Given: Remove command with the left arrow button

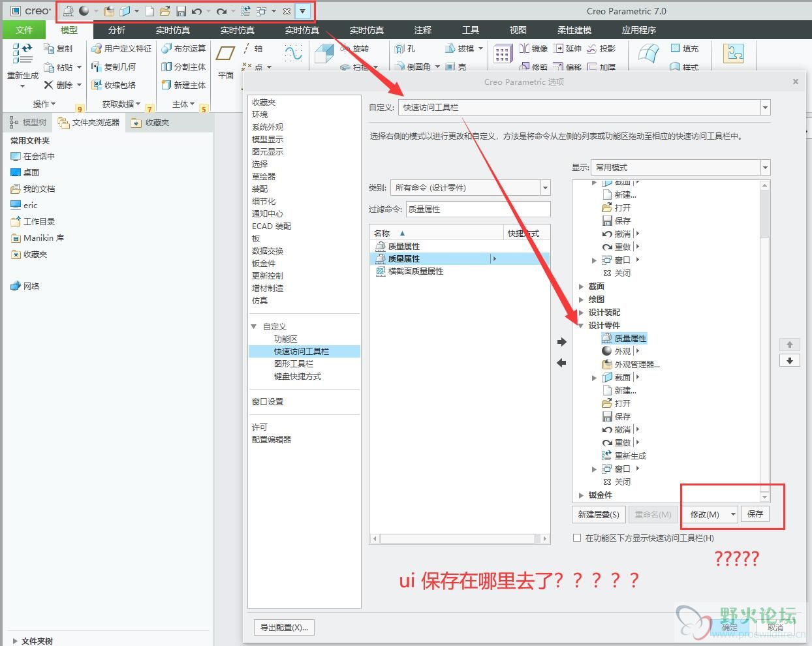Looking at the screenshot, I should click(561, 363).
